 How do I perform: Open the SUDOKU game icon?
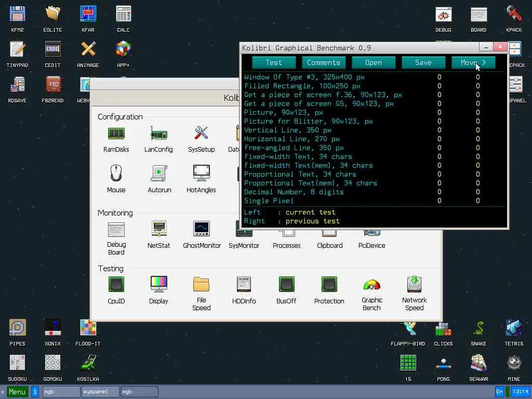coord(17,363)
